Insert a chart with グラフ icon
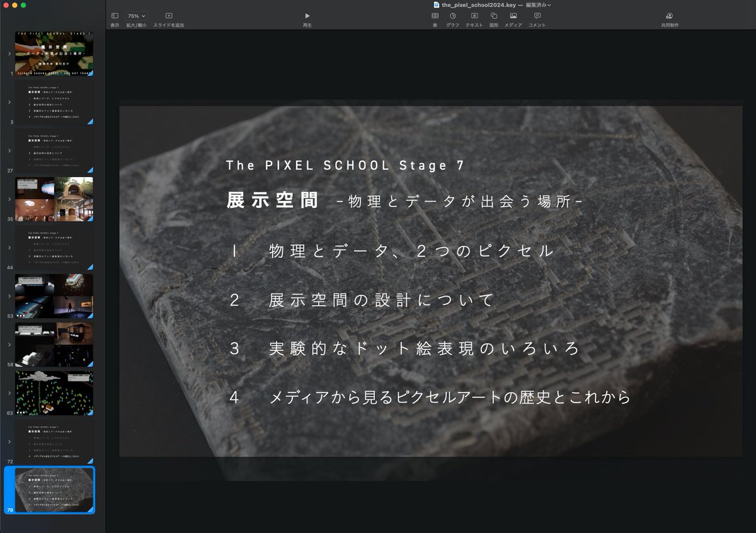This screenshot has width=756, height=533. 452,16
